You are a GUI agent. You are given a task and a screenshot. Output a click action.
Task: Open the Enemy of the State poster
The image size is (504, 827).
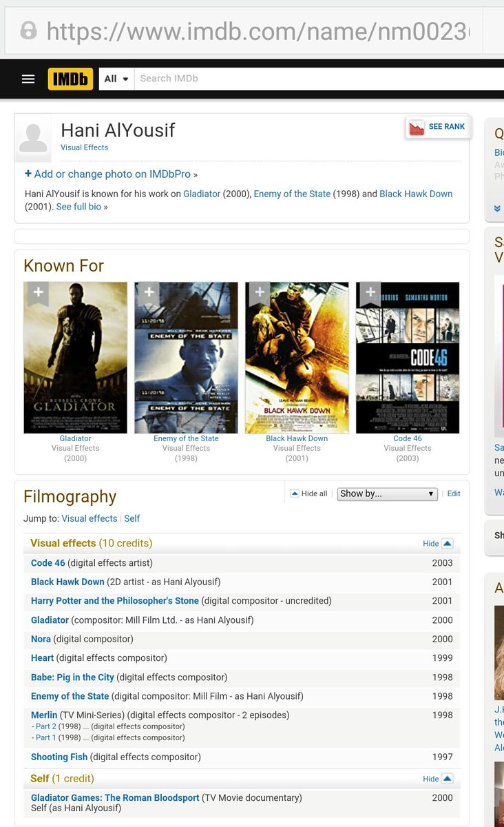(186, 358)
